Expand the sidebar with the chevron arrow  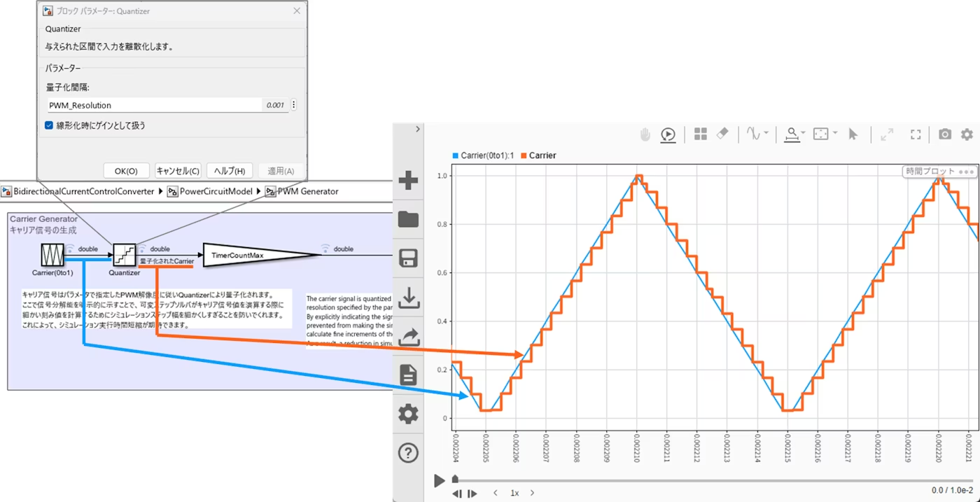coord(417,129)
